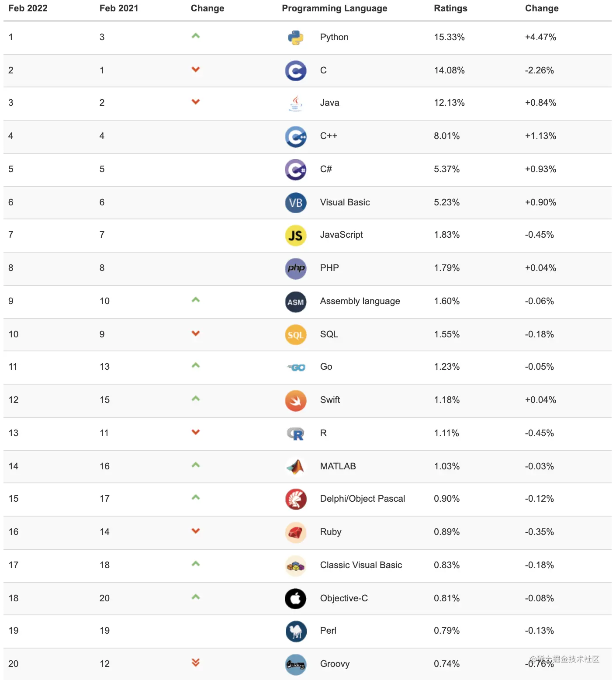The width and height of the screenshot is (616, 680).
Task: Click the Delphi/Object Pascal language name
Action: [x=363, y=499]
